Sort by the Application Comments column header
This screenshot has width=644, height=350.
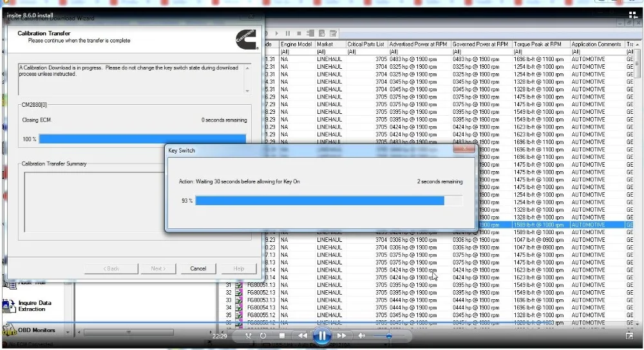click(x=597, y=44)
